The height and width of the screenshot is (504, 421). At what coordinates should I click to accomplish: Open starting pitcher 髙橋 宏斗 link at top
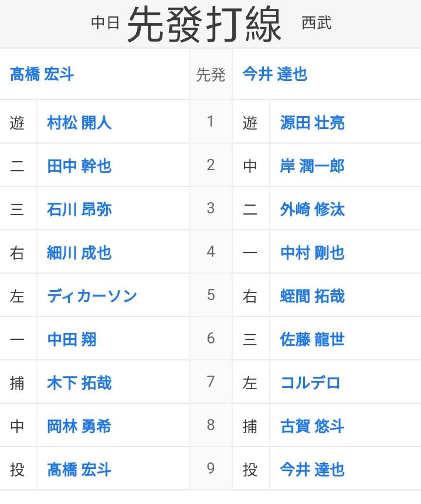click(42, 74)
